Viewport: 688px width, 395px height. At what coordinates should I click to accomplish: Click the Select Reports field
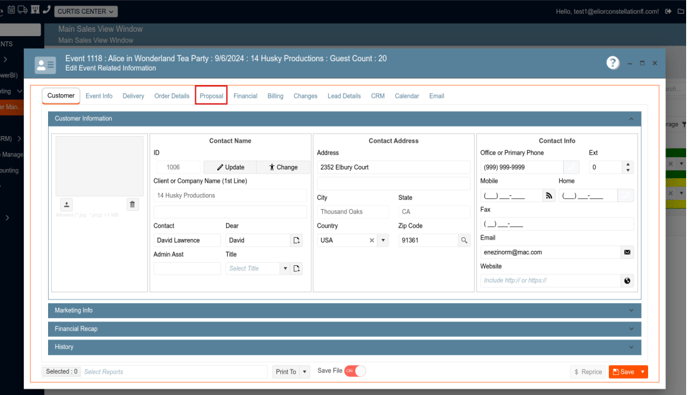174,372
